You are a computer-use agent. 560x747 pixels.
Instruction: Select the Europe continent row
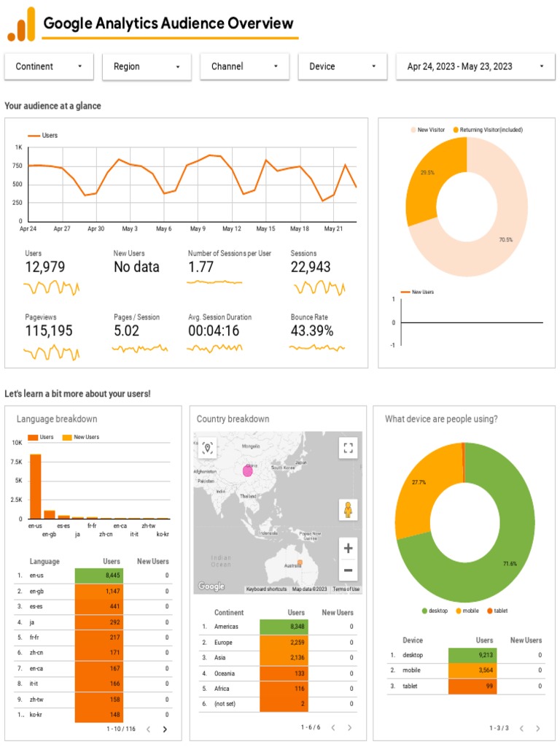tap(278, 642)
